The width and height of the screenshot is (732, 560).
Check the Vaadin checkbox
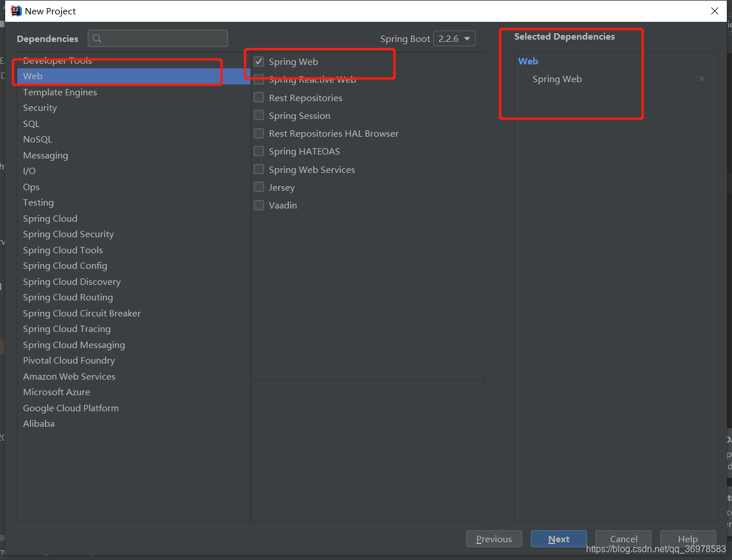click(259, 205)
